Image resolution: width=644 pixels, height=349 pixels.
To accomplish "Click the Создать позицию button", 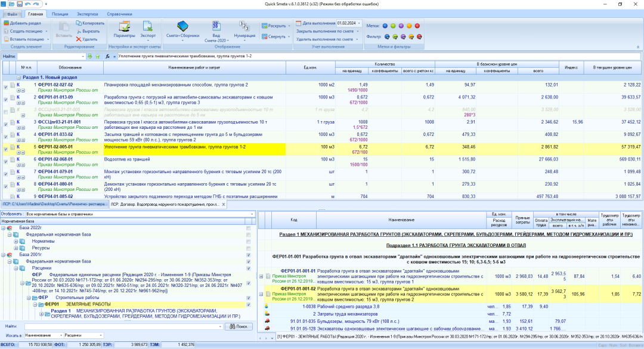I will [26, 31].
